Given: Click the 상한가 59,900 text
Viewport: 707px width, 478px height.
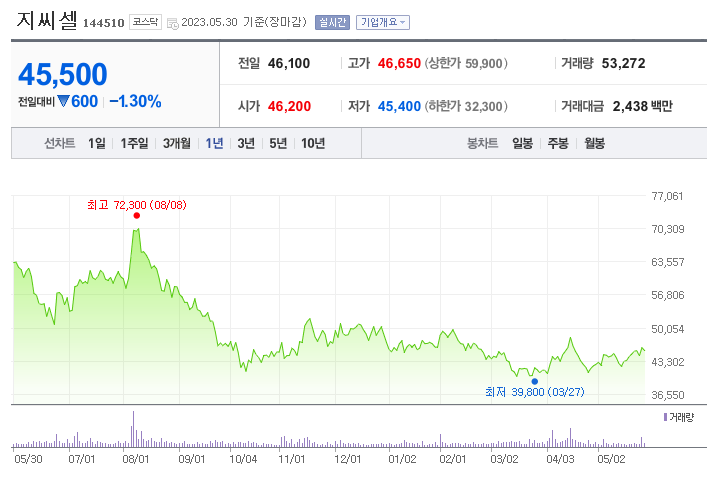Looking at the screenshot, I should pyautogui.click(x=466, y=64).
